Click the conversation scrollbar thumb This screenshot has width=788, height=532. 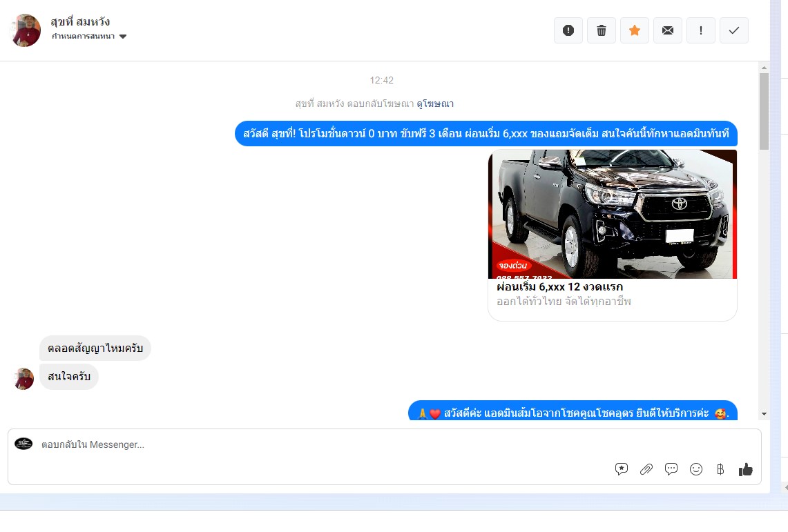(764, 111)
